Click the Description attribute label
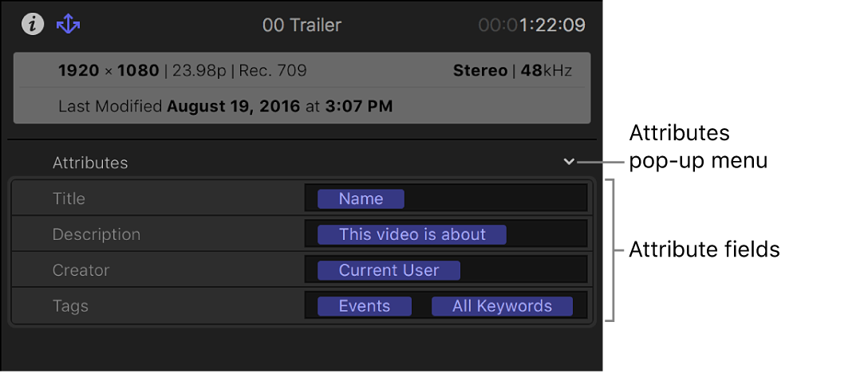Viewport: 868px width, 373px height. [96, 234]
